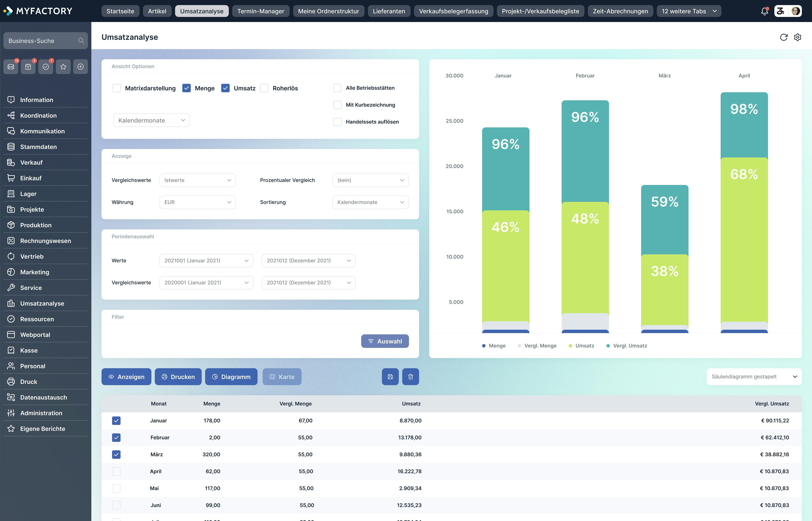Open the 12 weitere Tabs menu
The image size is (812, 521).
coord(689,11)
